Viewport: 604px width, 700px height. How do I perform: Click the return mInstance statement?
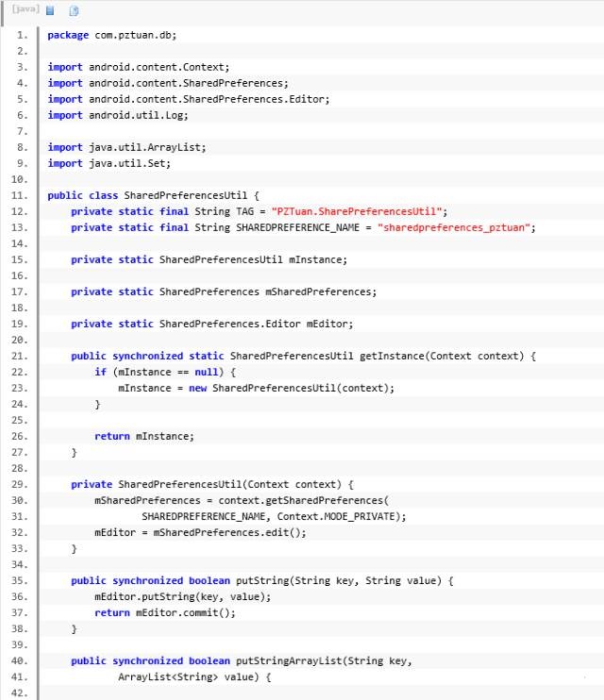[143, 436]
